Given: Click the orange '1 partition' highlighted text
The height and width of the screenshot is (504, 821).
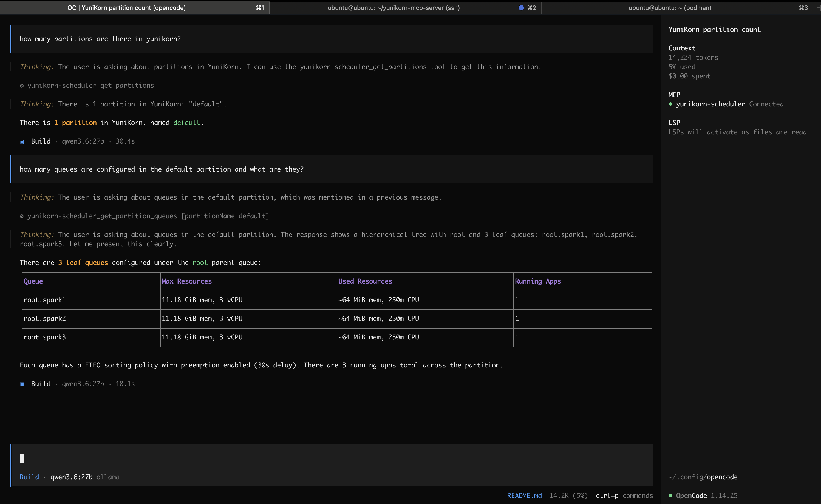Looking at the screenshot, I should point(75,123).
